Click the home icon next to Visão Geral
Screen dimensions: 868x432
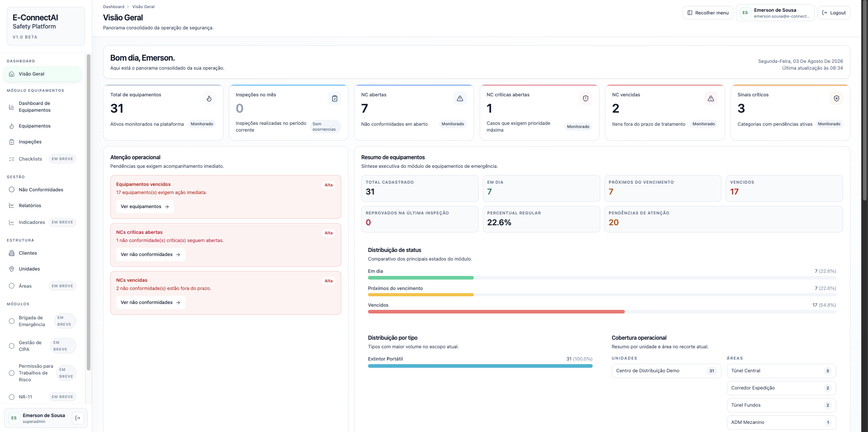(12, 74)
